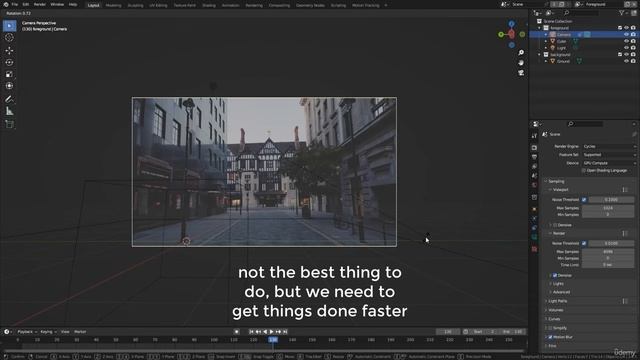640x360 pixels.
Task: Open the Edit menu
Action: [26, 4]
